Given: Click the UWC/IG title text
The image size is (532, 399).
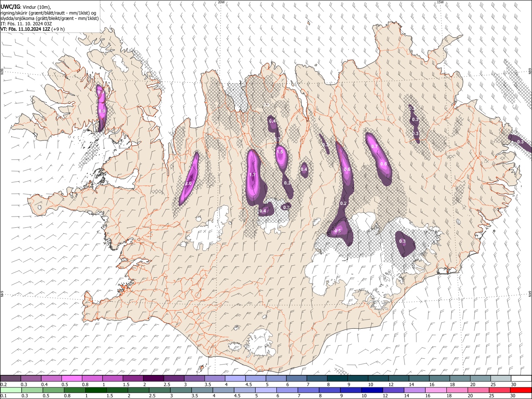Looking at the screenshot, I should (10, 7).
